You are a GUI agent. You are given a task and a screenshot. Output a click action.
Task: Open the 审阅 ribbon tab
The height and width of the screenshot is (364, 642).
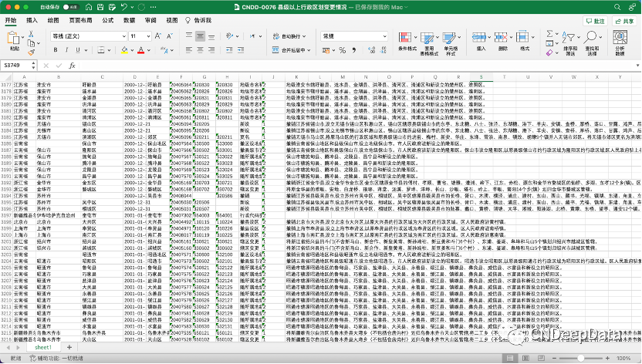pos(150,21)
